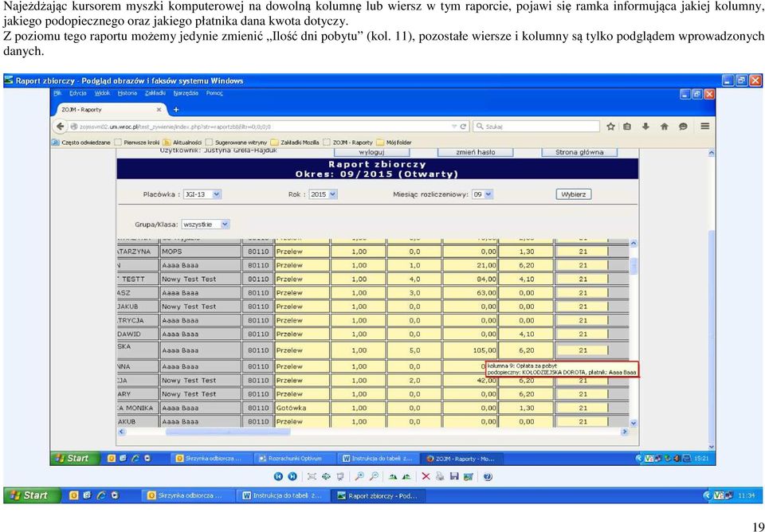Open Instrukcja do tabeli in bottom taskbar
The height and width of the screenshot is (532, 765).
point(284,495)
